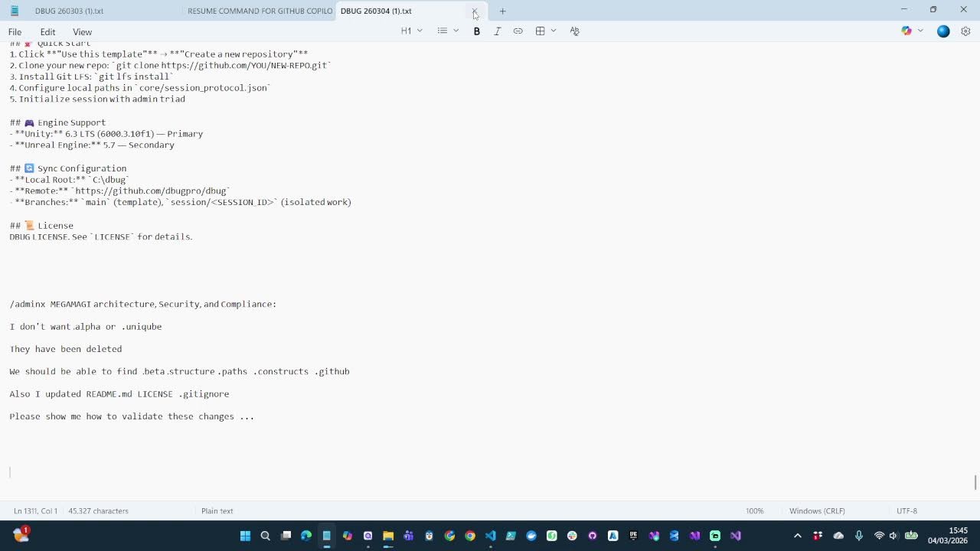Click the 'Please show me how to validate' line
980x551 pixels.
132,416
